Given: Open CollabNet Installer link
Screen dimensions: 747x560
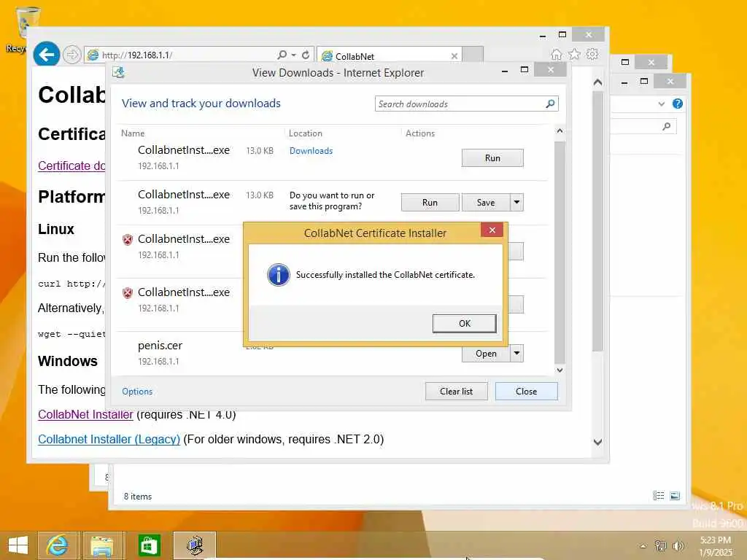Looking at the screenshot, I should (x=85, y=415).
